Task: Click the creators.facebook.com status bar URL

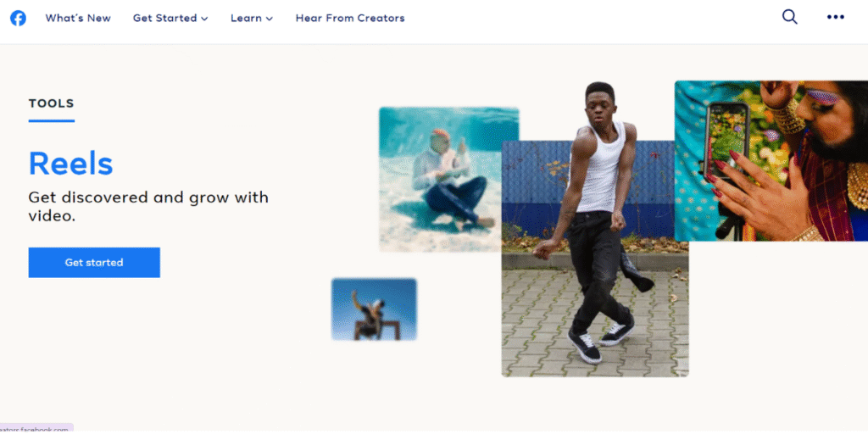Action: tap(36, 429)
